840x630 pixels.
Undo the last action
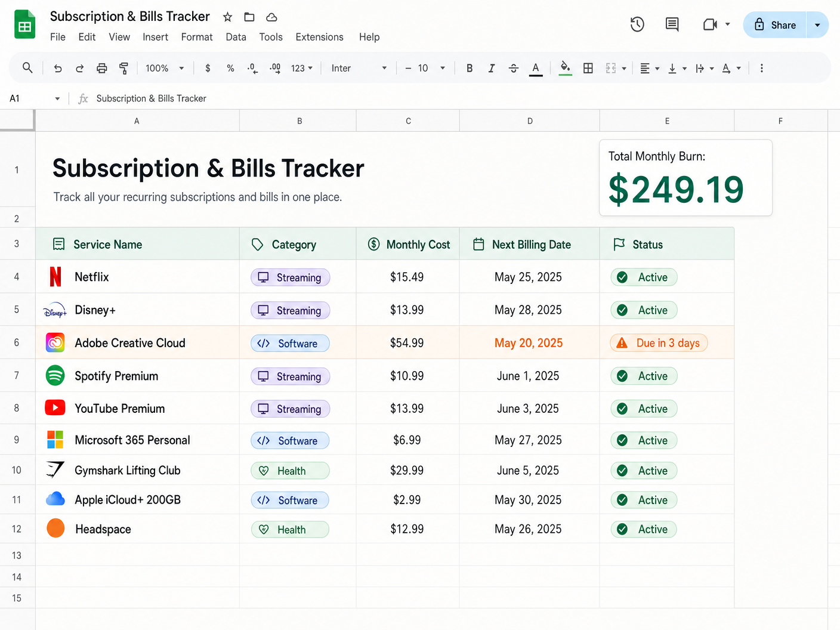pyautogui.click(x=58, y=69)
